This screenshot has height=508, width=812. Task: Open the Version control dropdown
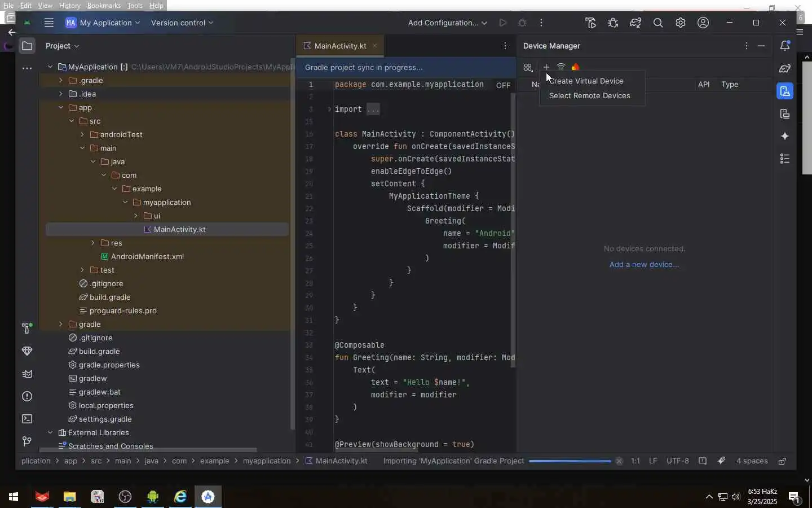pyautogui.click(x=182, y=23)
